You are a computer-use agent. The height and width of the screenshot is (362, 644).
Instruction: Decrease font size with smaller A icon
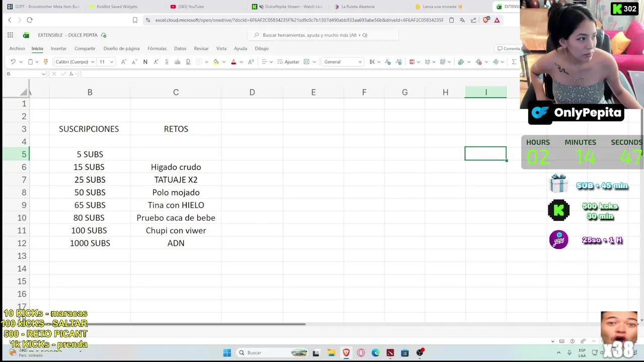[x=134, y=62]
